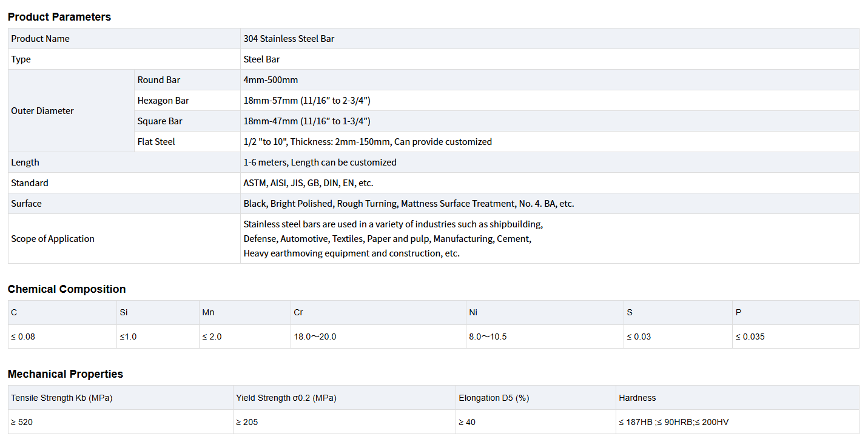Click the Yield Strength ≥ 205 value
The height and width of the screenshot is (442, 868).
click(x=247, y=422)
